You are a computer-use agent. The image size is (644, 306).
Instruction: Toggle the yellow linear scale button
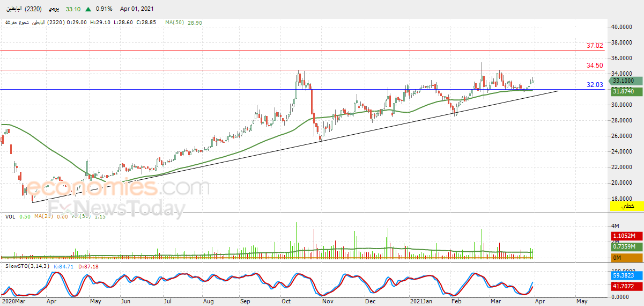click(627, 206)
